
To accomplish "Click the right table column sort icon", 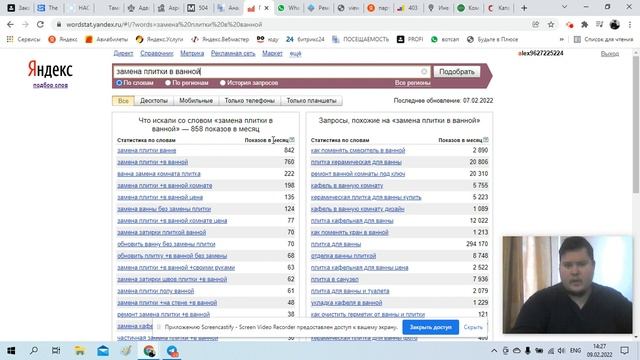I will coord(486,140).
